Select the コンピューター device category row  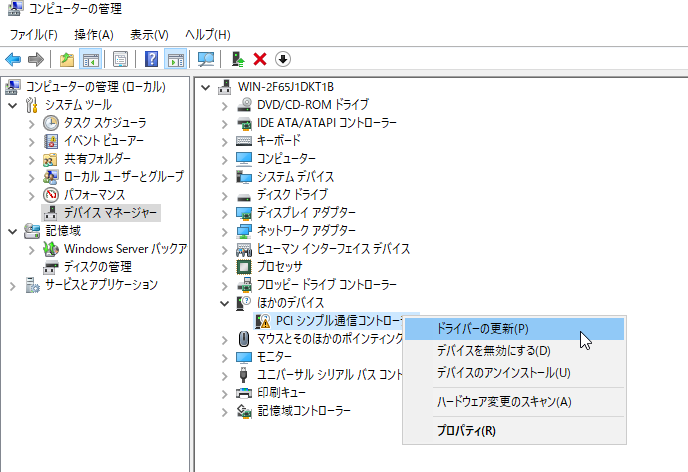pyautogui.click(x=286, y=159)
